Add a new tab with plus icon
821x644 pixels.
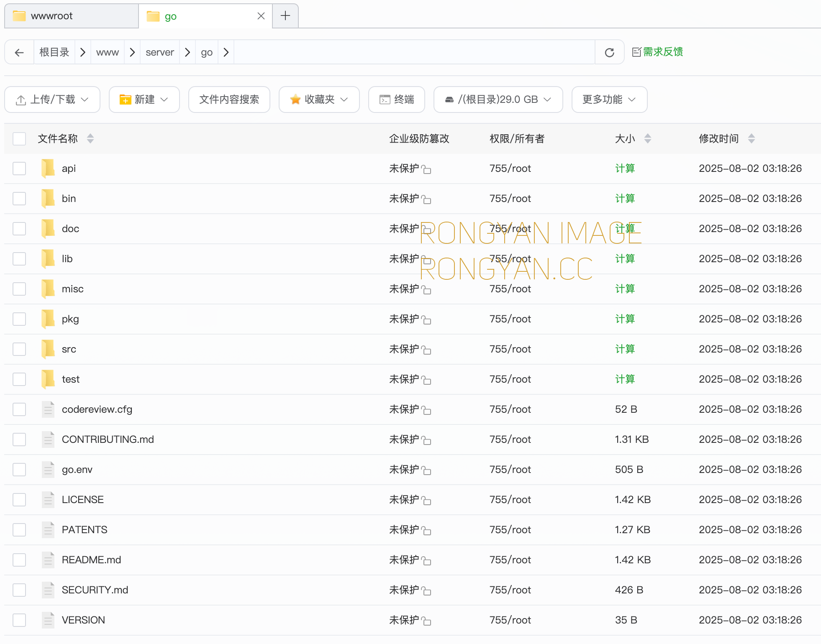[x=285, y=16]
